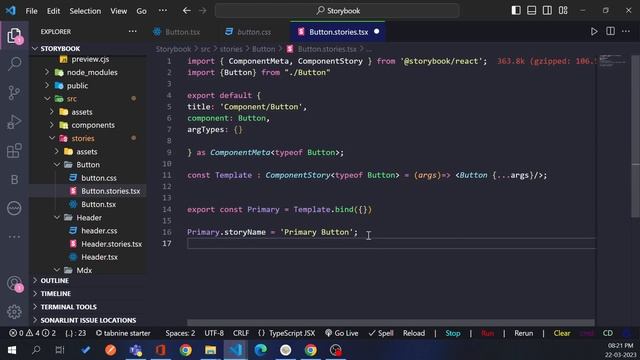Viewport: 640px width, 360px height.
Task: Toggle secondary side bar layout icon
Action: (547, 11)
